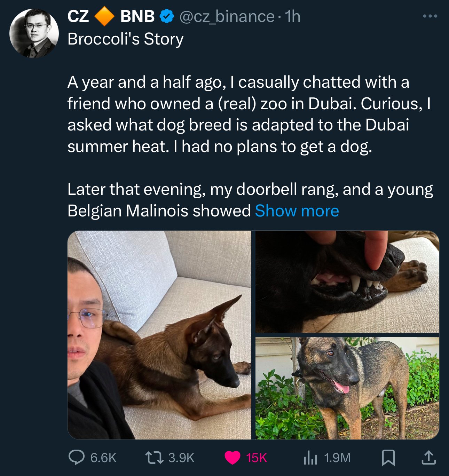Screen dimensions: 449x476
Task: Open the three-dot more options menu
Action: point(430,16)
